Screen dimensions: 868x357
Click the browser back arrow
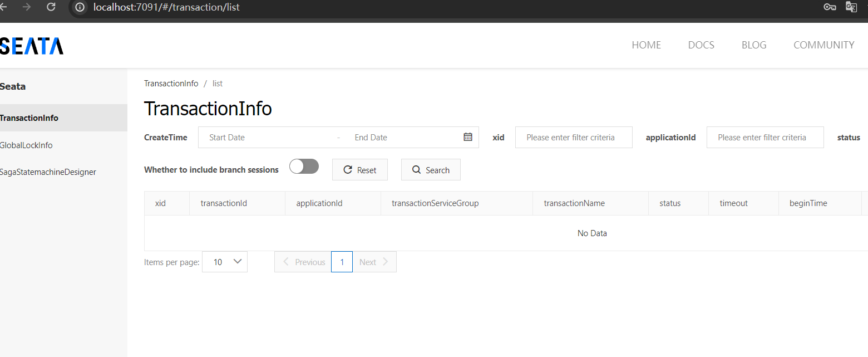pyautogui.click(x=3, y=7)
